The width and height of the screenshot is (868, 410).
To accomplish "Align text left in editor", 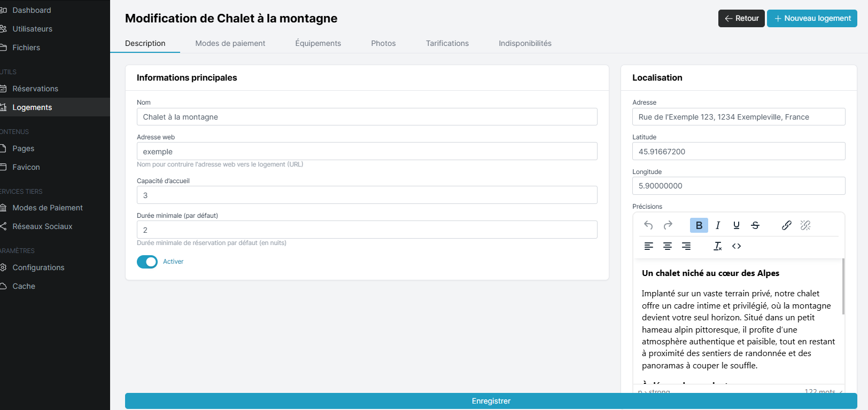I will click(x=648, y=246).
